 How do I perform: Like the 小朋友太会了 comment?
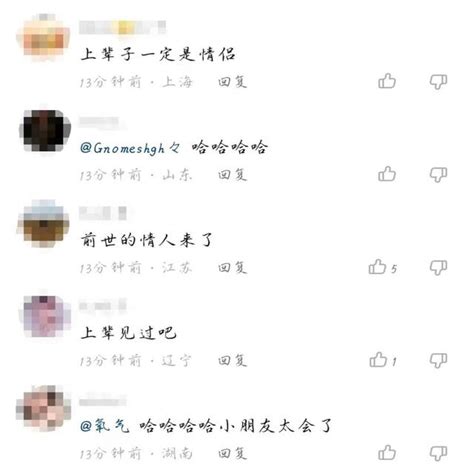[387, 452]
